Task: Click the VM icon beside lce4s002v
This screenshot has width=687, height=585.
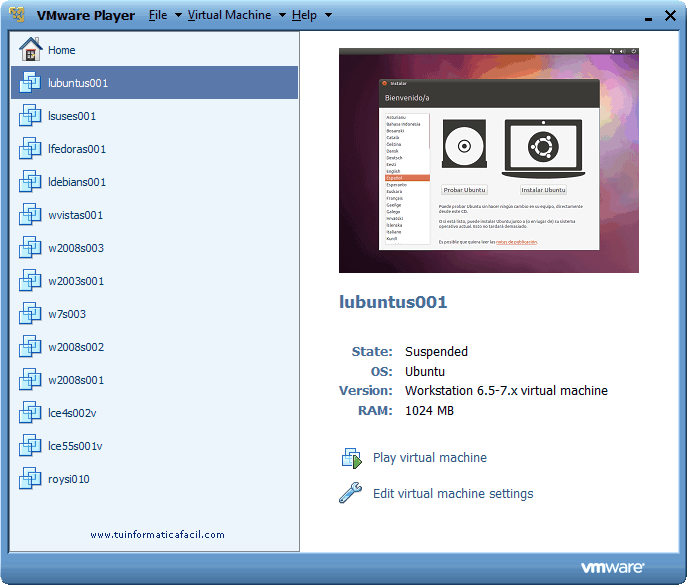Action: [30, 412]
